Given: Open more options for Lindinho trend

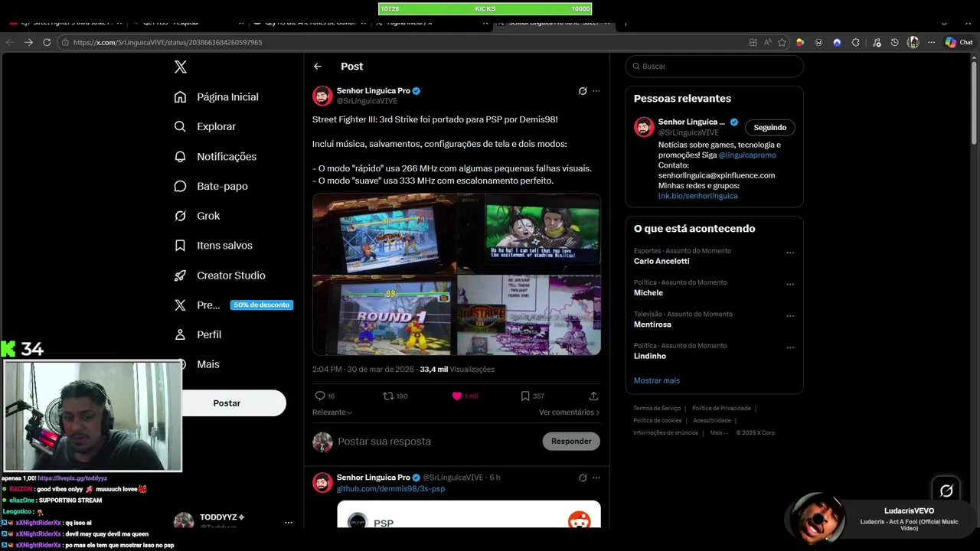Looking at the screenshot, I should (790, 347).
